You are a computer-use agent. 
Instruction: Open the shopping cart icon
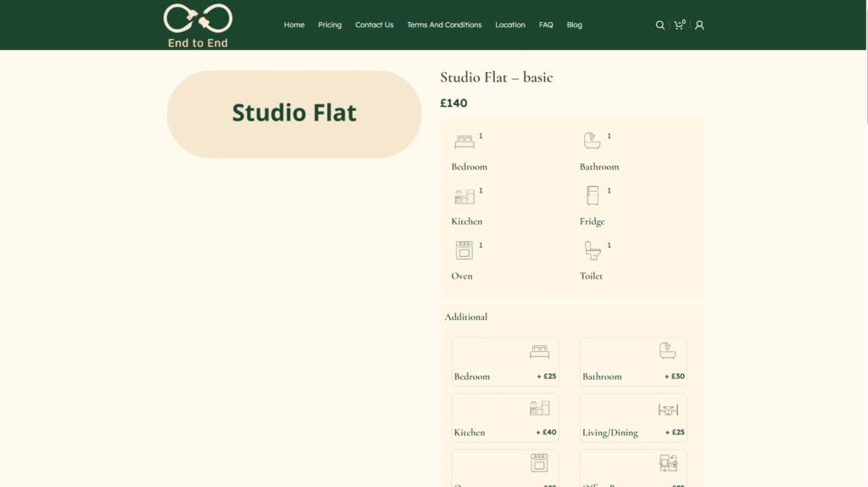pos(679,25)
